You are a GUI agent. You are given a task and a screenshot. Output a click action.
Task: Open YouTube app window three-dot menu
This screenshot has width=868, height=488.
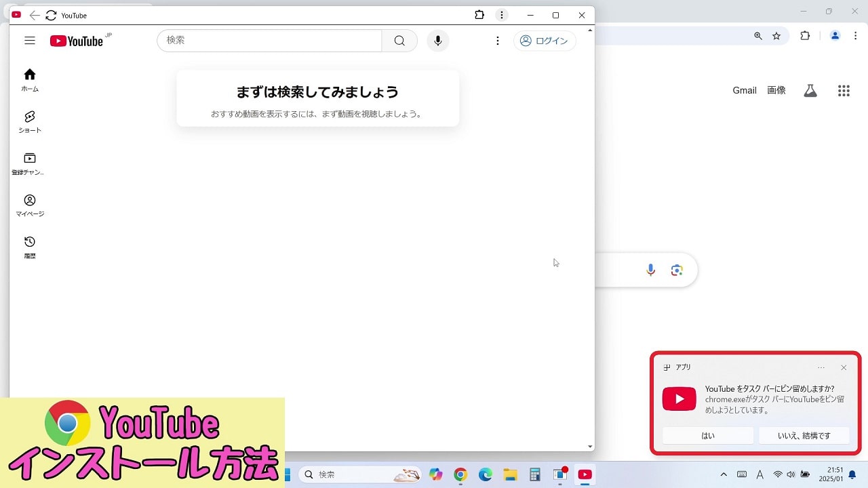tap(502, 15)
